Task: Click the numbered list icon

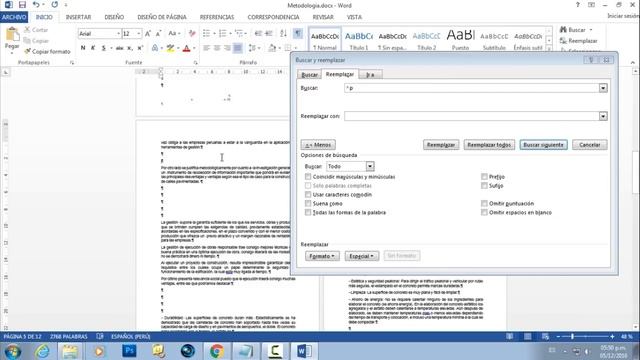Action: click(222, 33)
